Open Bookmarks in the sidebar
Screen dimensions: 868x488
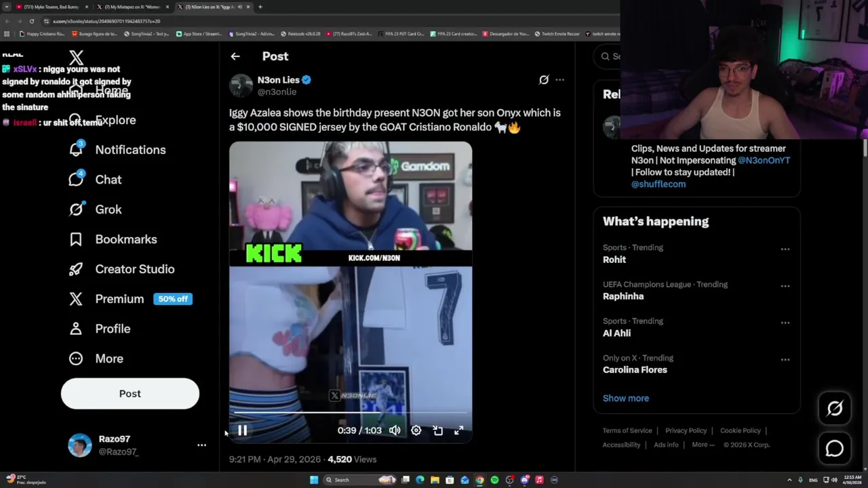(x=113, y=239)
